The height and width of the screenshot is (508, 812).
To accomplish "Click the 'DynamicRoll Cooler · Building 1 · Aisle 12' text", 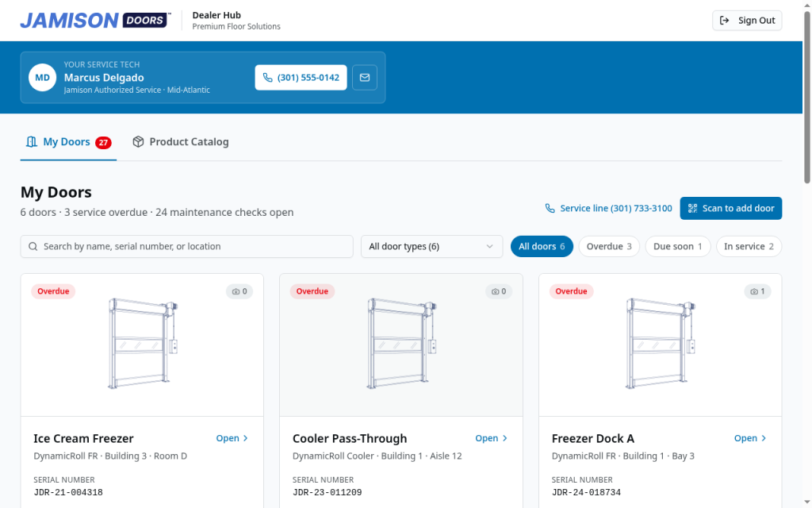I will pos(377,456).
